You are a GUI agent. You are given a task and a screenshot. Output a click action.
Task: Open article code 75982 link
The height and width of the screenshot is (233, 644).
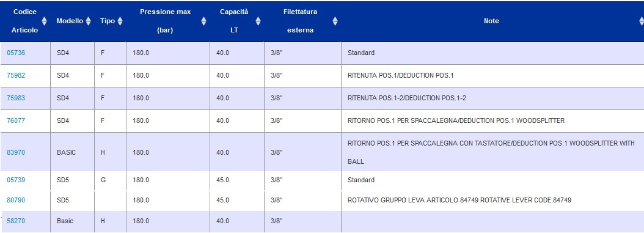coord(16,76)
